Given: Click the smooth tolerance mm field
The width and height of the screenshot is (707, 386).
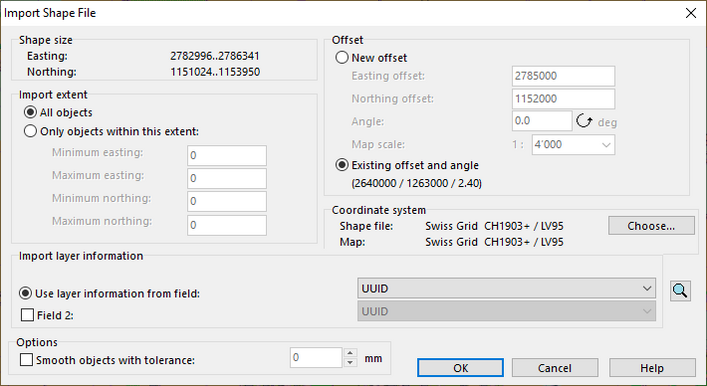Looking at the screenshot, I should pos(316,358).
